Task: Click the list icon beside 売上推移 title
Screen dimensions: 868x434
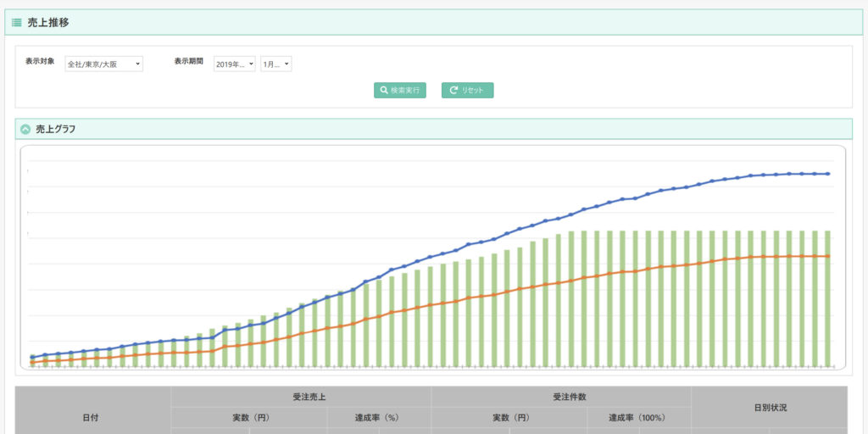Action: [x=17, y=23]
